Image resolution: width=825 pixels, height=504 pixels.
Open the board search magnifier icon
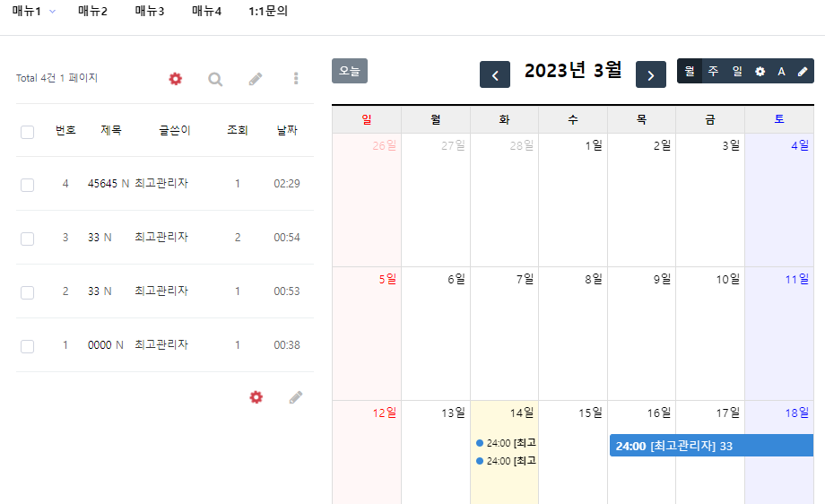[x=215, y=79]
